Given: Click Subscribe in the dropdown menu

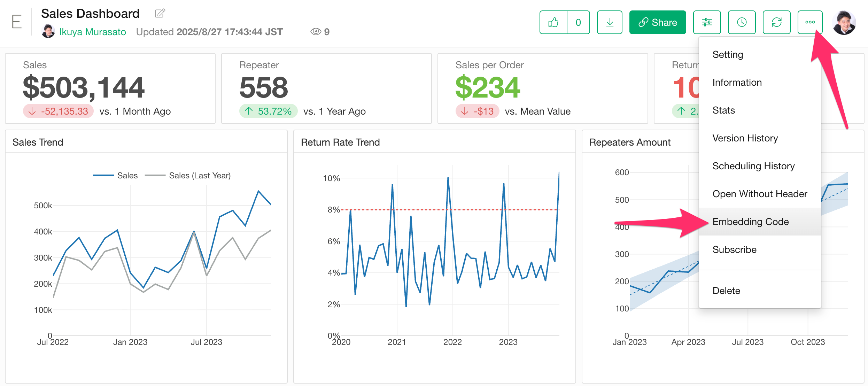Looking at the screenshot, I should 734,249.
